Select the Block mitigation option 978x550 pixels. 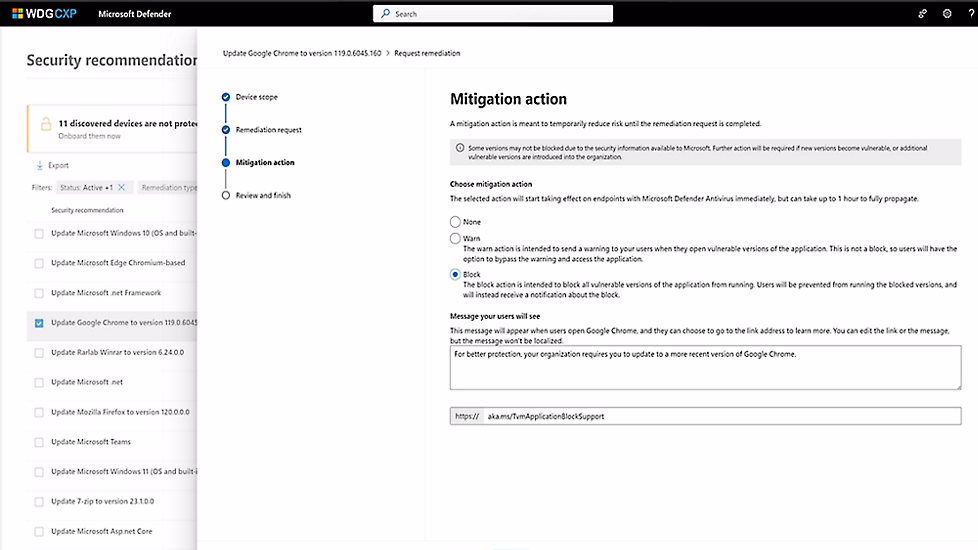[x=455, y=274]
